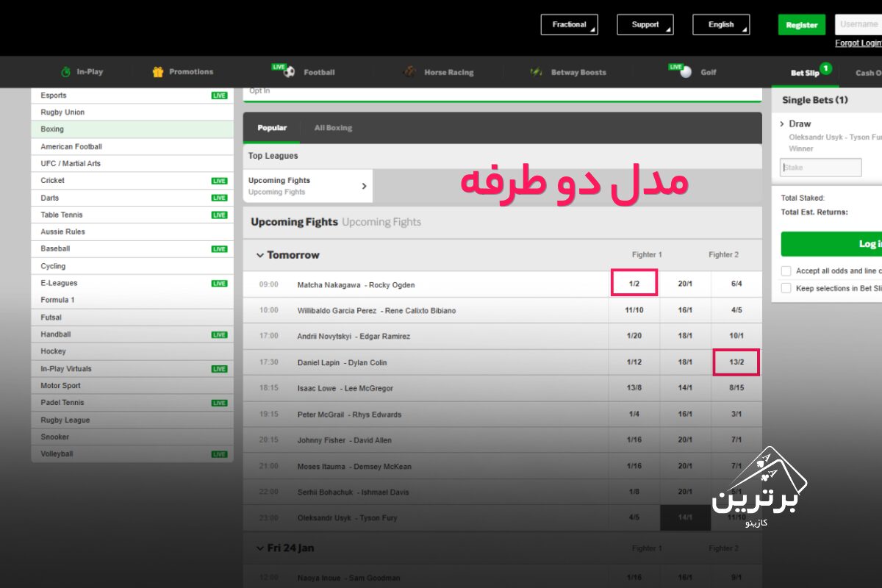Viewport: 882px width, 588px height.
Task: Open Moses Itauma - Demsey McKean fight
Action: click(354, 467)
